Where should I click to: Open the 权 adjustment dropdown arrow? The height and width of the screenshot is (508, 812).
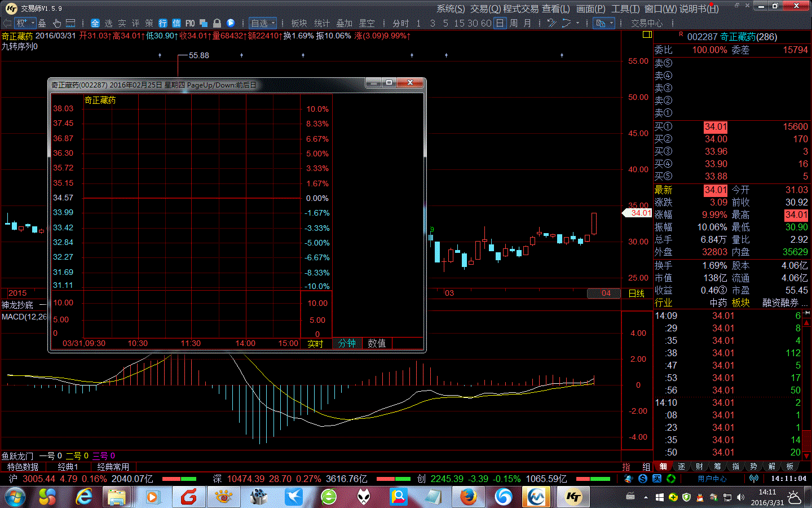click(x=33, y=23)
